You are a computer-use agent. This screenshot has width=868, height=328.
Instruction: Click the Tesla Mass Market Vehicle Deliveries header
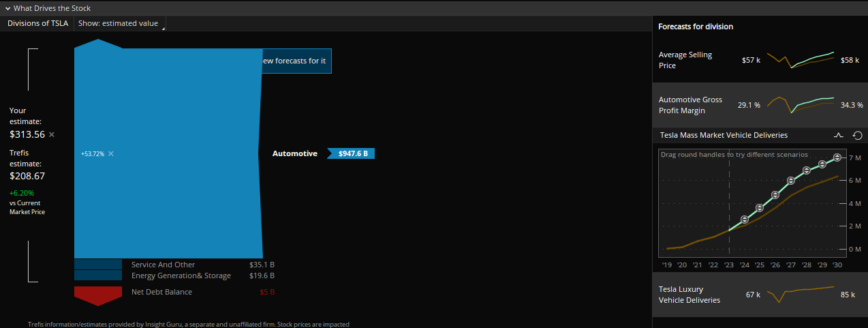724,135
